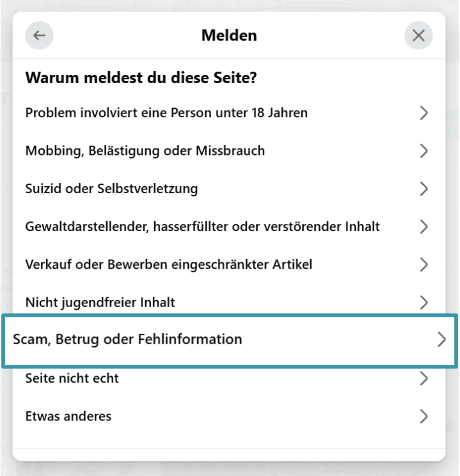Expand chevron beside 'Problem involviert eine Person'
The image size is (460, 476).
click(x=423, y=113)
